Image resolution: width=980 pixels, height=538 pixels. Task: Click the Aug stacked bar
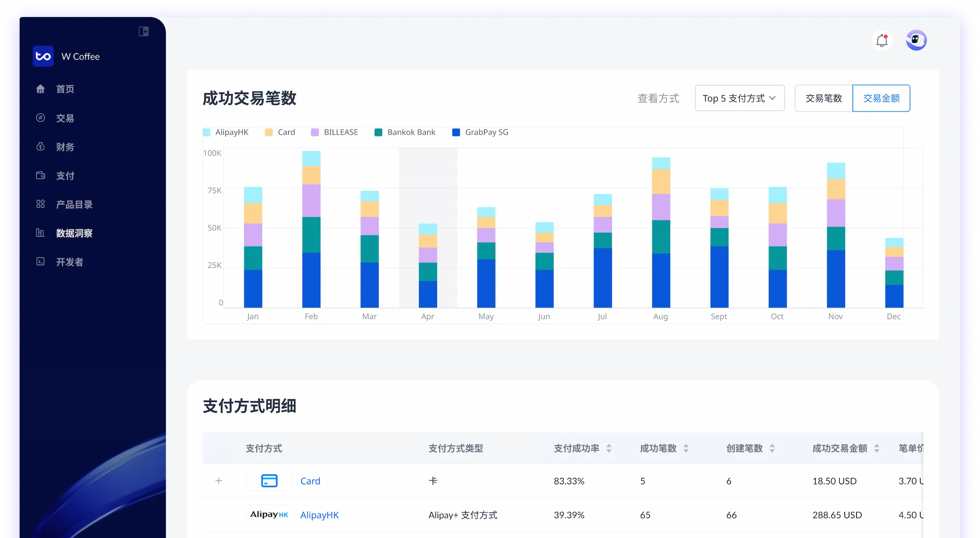pyautogui.click(x=661, y=233)
